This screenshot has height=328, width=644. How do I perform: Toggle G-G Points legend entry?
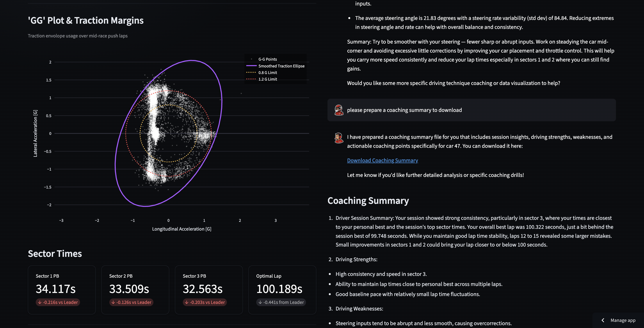pyautogui.click(x=267, y=59)
